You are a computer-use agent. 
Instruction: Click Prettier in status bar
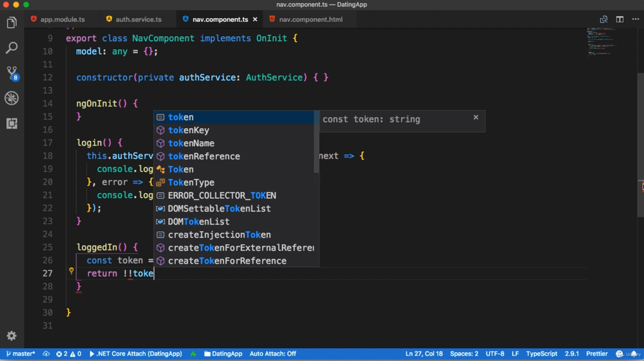pyautogui.click(x=597, y=354)
